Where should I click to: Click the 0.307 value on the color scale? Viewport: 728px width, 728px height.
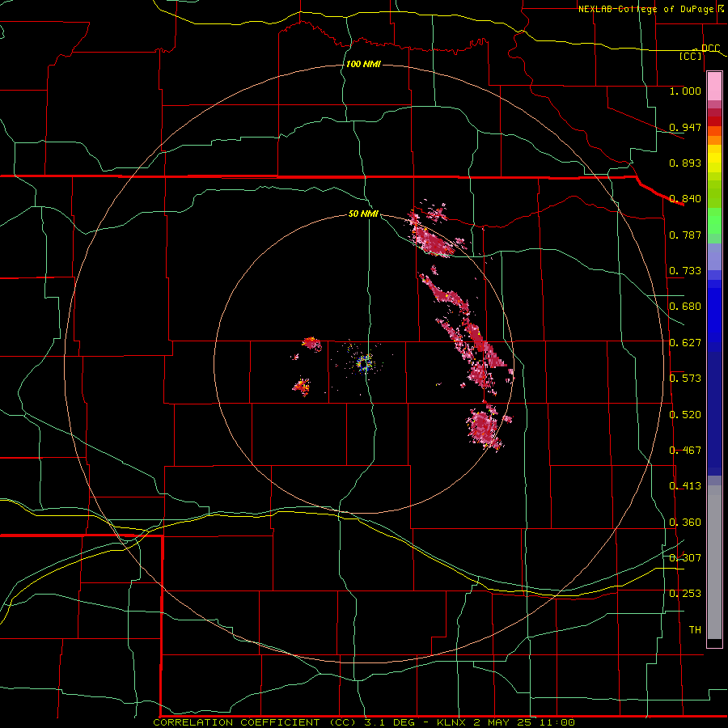click(685, 558)
